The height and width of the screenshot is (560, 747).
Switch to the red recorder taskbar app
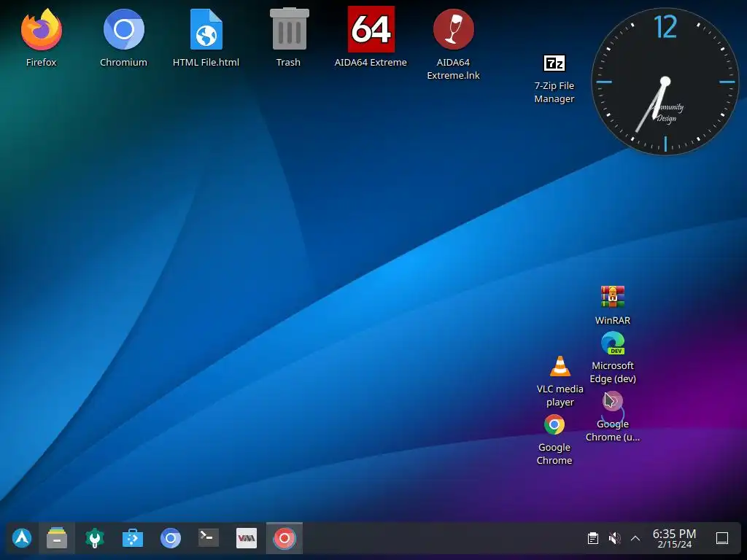coord(285,538)
